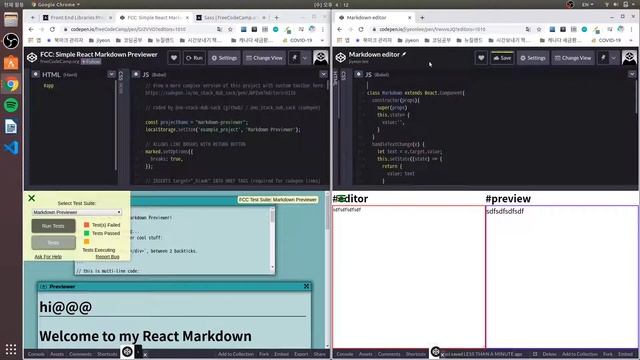Click the CodePen logo in the left window header
Image resolution: width=640 pixels, height=360 pixels.
(32, 58)
